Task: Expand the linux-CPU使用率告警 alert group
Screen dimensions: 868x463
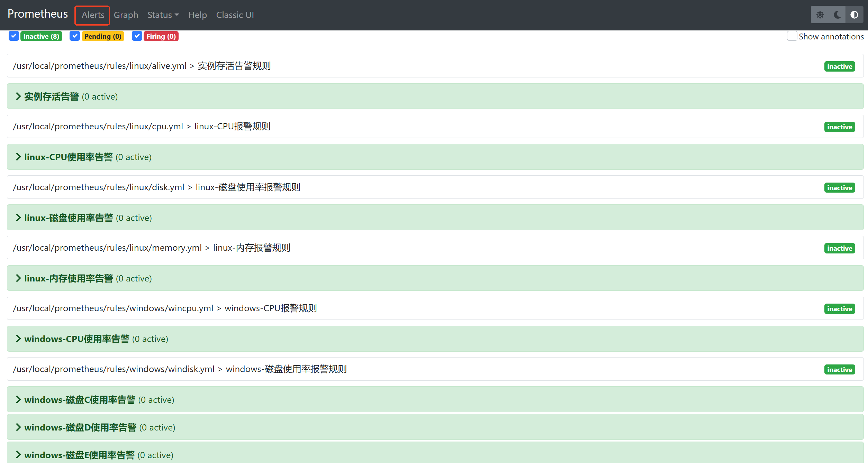Action: click(18, 157)
